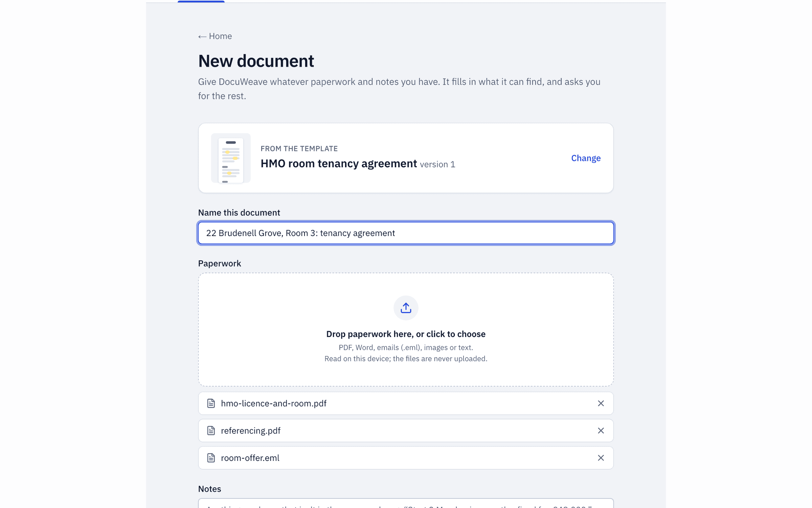
Task: Click Change to pick another template
Action: click(x=586, y=158)
